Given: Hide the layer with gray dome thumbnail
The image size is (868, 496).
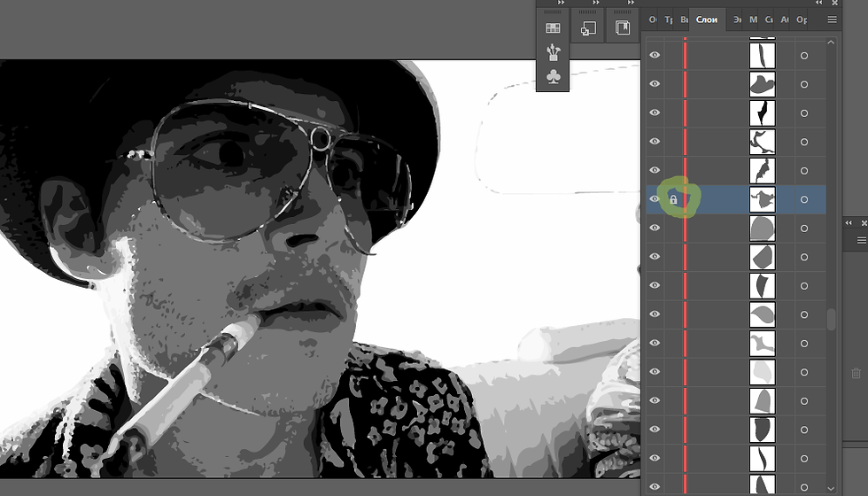Looking at the screenshot, I should (655, 229).
